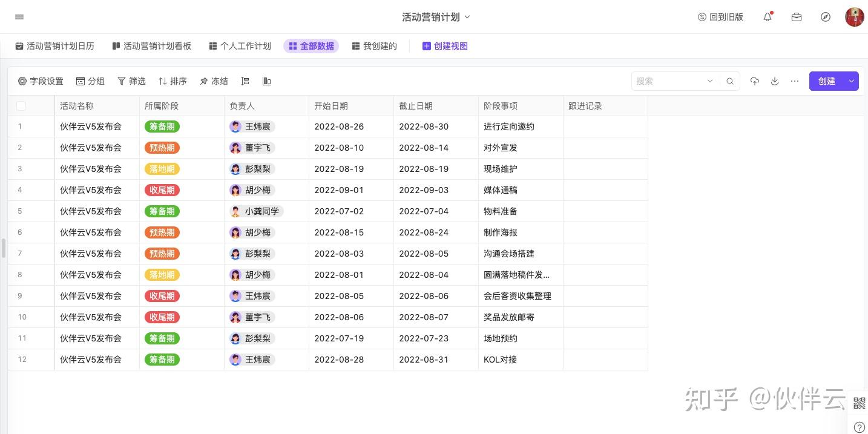Click the row hierarchy icon in toolbar
This screenshot has width=868, height=434.
click(x=245, y=81)
